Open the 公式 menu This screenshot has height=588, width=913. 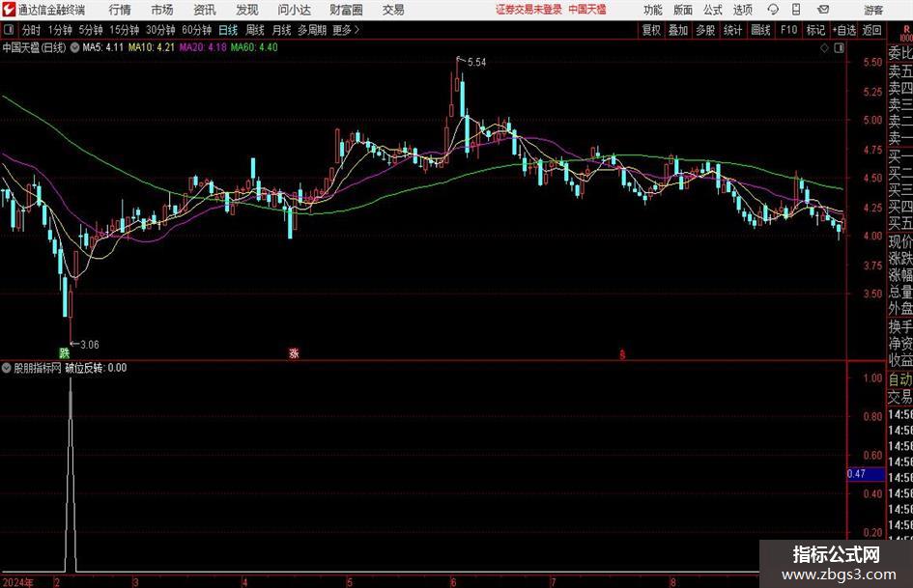(713, 10)
